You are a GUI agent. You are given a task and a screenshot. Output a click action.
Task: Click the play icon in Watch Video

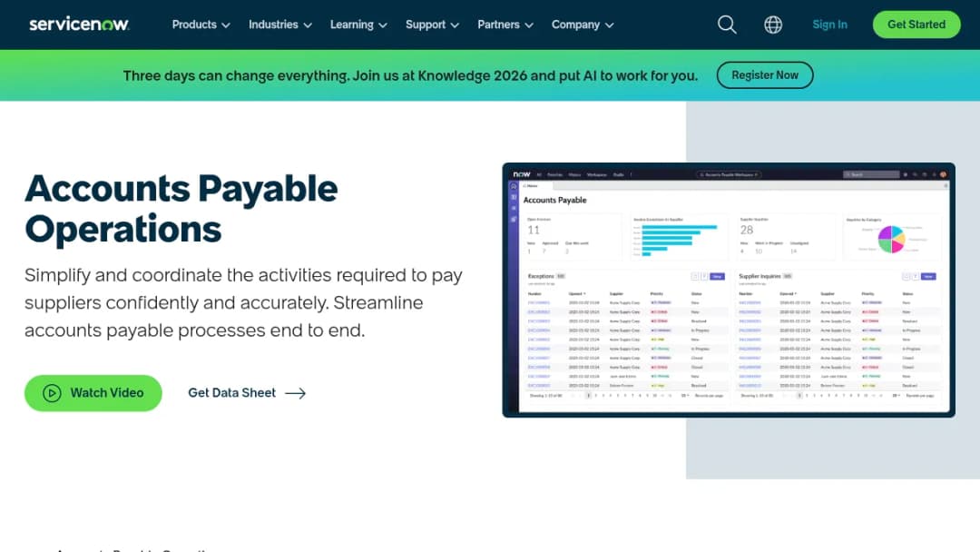[x=52, y=392]
